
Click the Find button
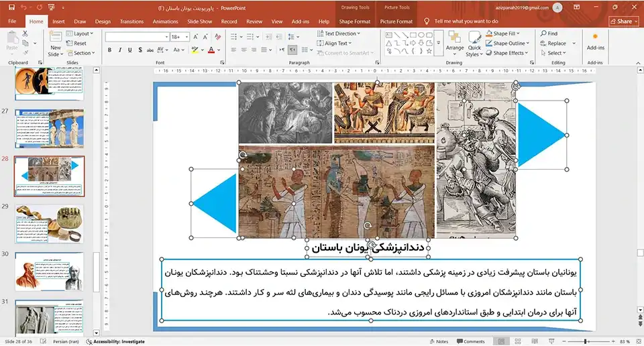(x=549, y=34)
